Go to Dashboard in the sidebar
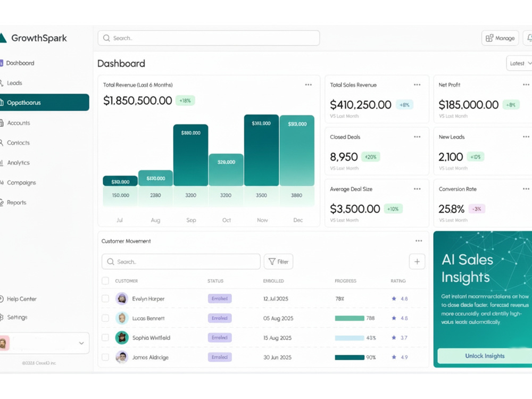The image size is (532, 399). tap(17, 63)
